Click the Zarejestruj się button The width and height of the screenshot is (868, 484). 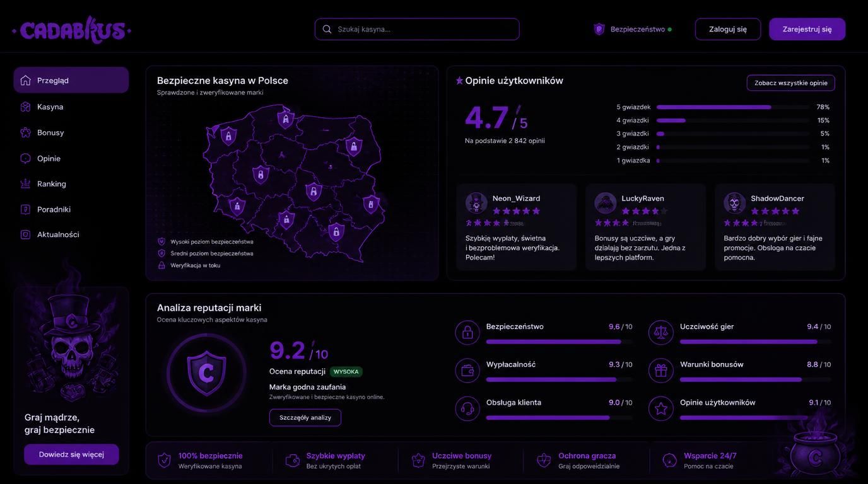[807, 29]
